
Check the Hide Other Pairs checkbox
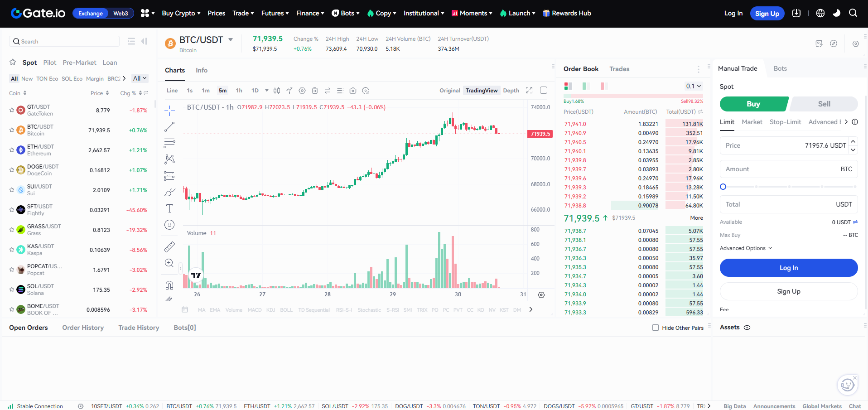click(656, 328)
